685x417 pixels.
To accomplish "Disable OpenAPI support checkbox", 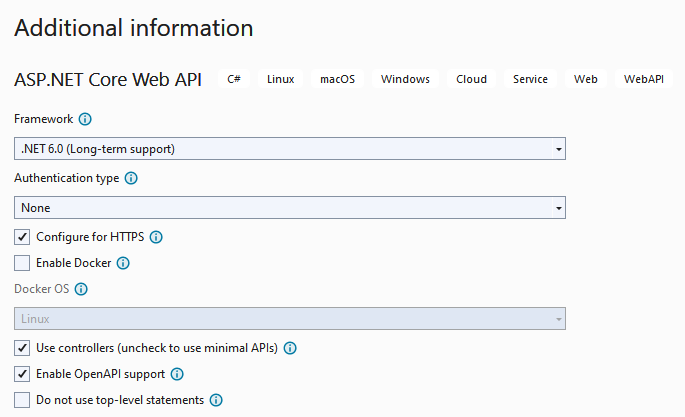I will point(22,374).
